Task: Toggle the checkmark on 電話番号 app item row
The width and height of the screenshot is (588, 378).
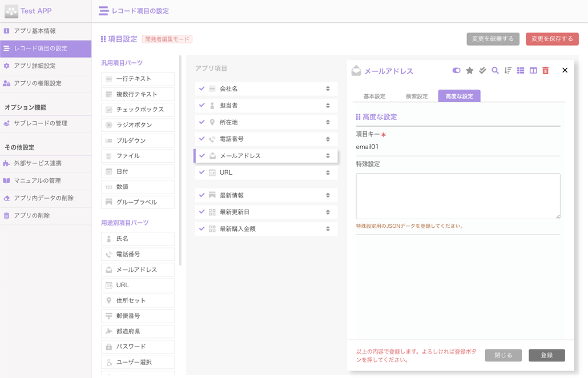Action: click(202, 139)
